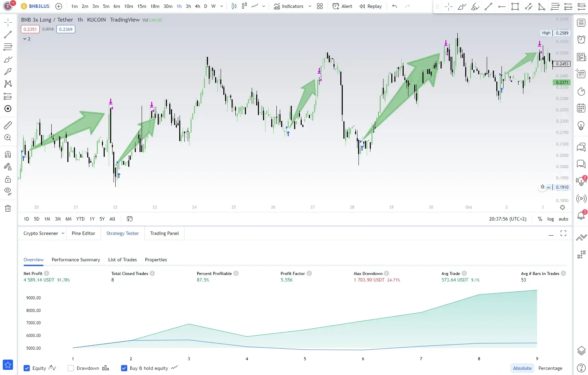Uncheck the Equity checkbox
The image size is (588, 375).
27,368
